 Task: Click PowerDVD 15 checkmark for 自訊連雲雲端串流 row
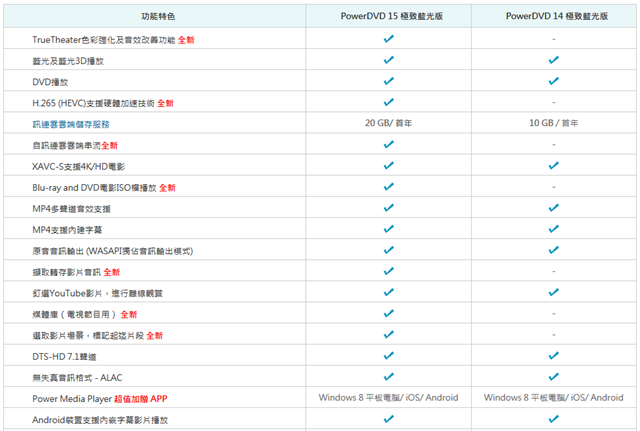389,144
